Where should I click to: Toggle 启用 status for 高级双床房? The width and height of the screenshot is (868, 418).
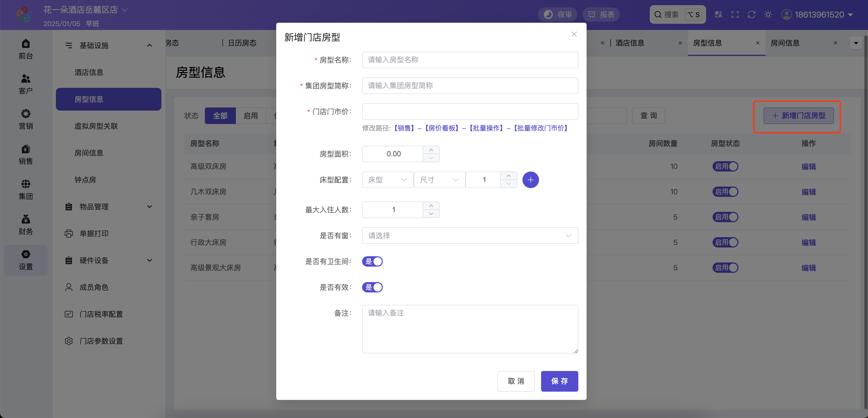pyautogui.click(x=725, y=167)
